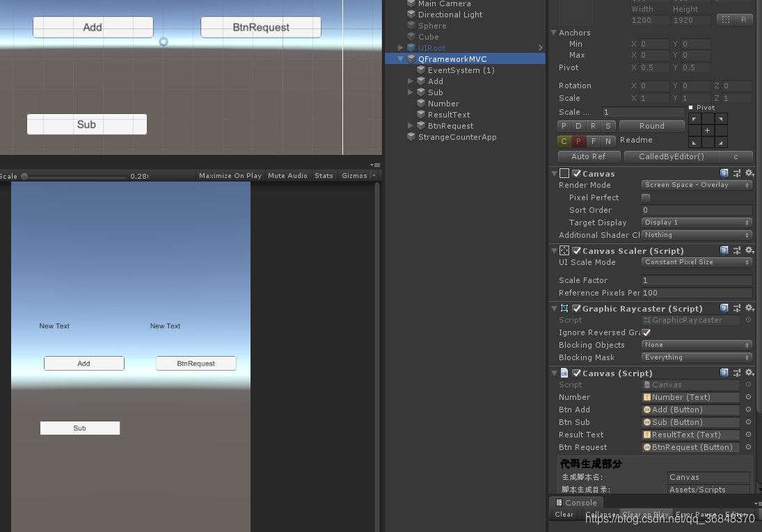This screenshot has height=532, width=762.
Task: Click the R button beside Width and Height
Action: pos(744,19)
